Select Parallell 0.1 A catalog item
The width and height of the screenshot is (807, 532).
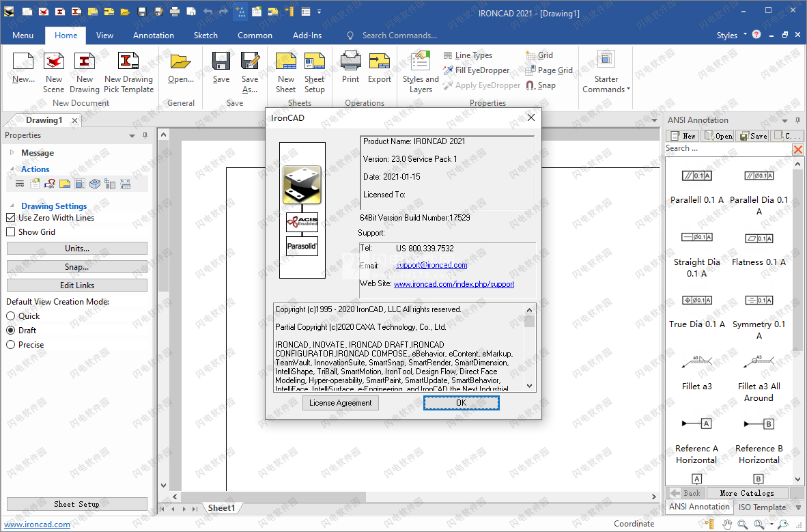pyautogui.click(x=697, y=187)
